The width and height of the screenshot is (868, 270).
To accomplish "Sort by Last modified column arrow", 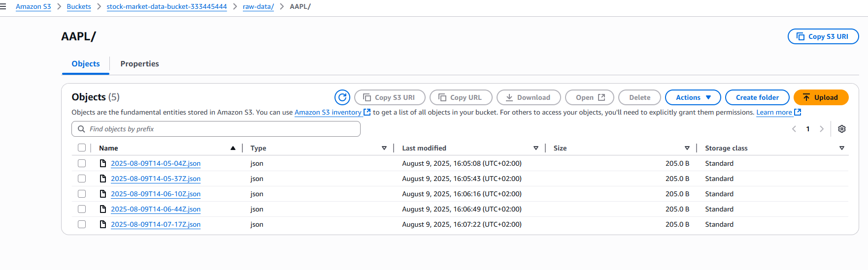I will tap(536, 148).
